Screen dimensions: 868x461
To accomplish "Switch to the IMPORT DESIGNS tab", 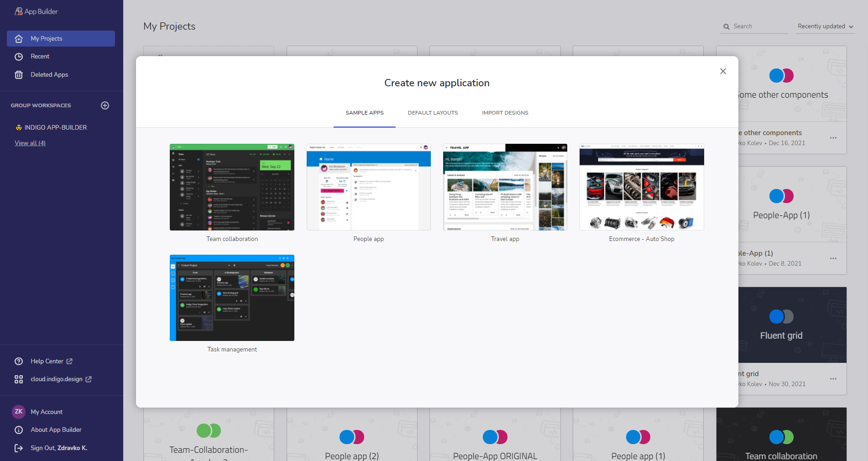I will point(505,113).
